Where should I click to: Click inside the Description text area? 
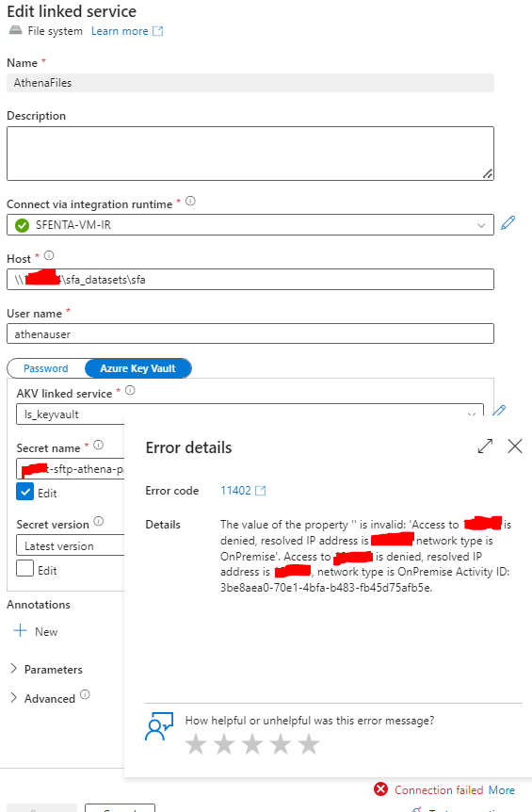250,154
